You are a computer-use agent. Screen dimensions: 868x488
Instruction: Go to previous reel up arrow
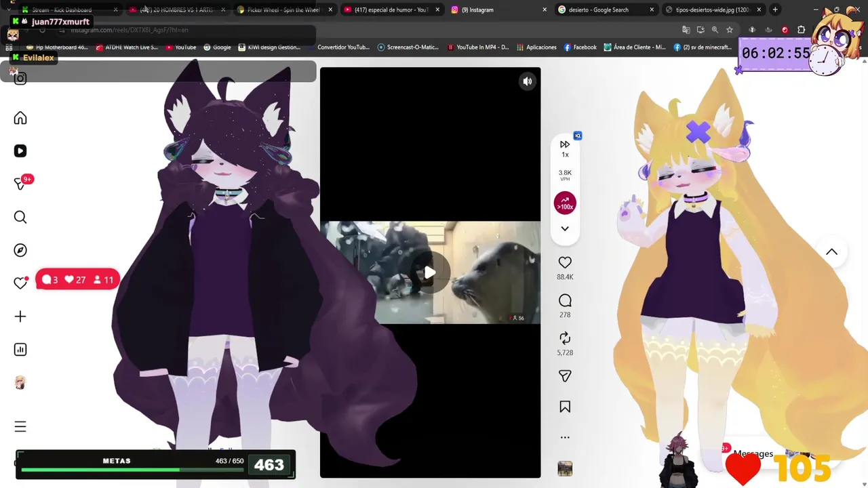pos(831,252)
